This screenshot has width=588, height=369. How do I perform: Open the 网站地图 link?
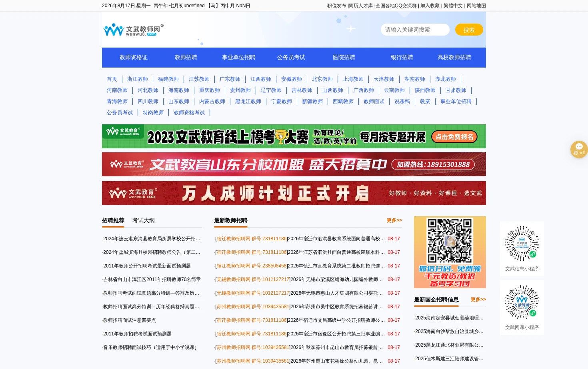[476, 6]
